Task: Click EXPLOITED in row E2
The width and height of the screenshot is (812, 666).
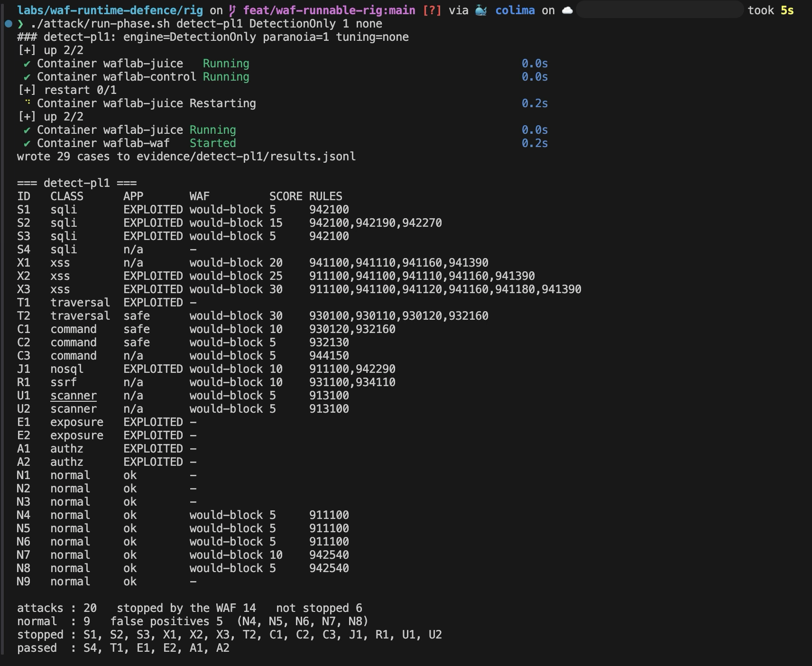Action: point(153,435)
